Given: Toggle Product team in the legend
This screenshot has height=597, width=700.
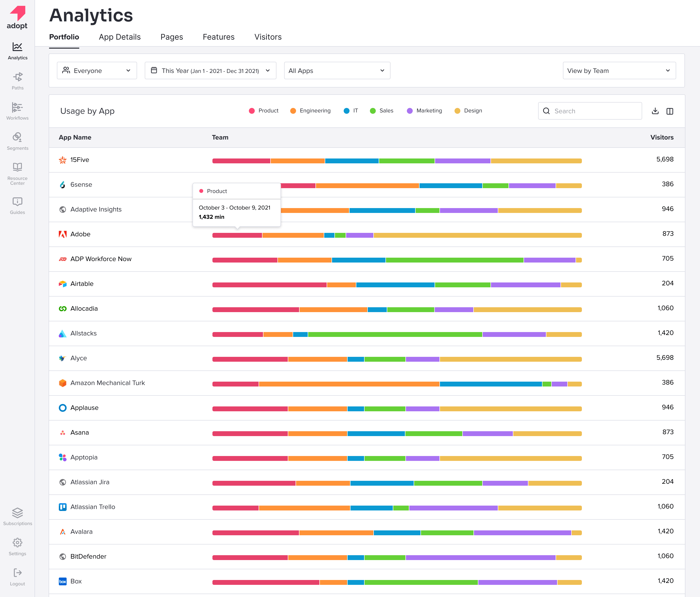Looking at the screenshot, I should (x=263, y=111).
